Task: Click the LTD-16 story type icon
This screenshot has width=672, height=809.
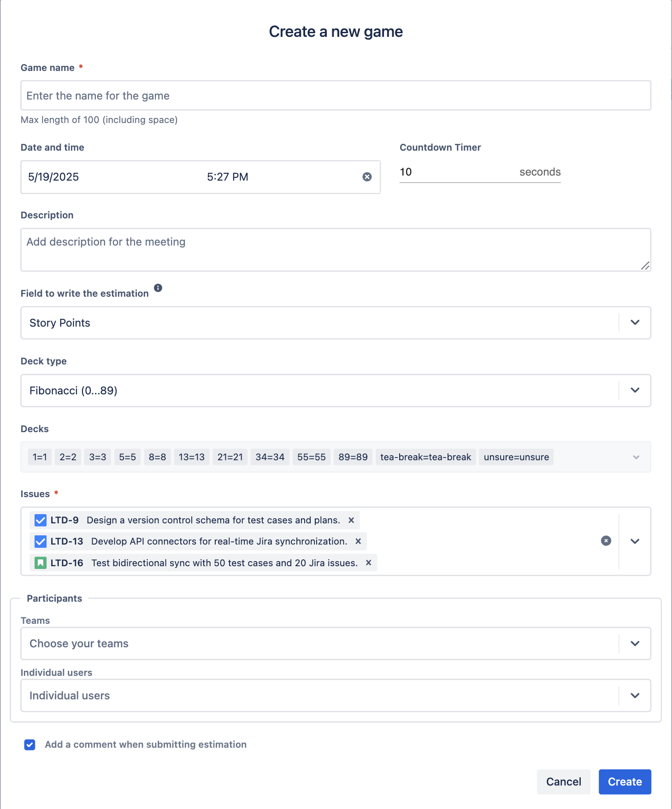Action: [x=41, y=563]
